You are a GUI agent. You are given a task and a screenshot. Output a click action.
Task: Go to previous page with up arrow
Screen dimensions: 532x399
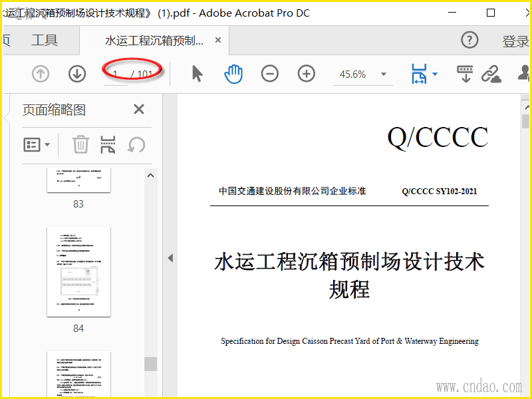coord(41,74)
